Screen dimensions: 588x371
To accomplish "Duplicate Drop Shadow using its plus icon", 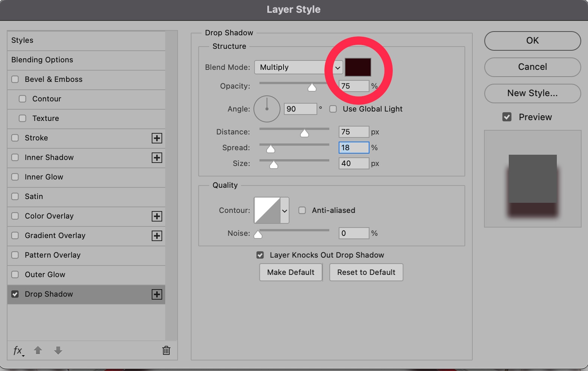I will [x=157, y=294].
